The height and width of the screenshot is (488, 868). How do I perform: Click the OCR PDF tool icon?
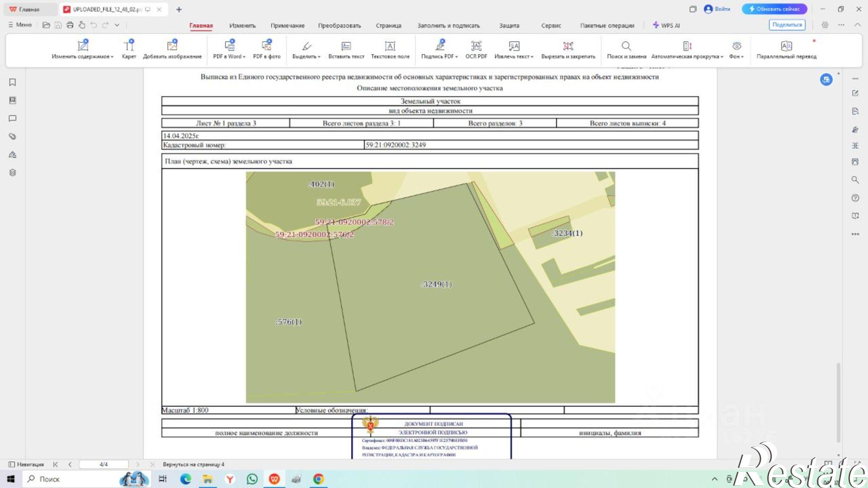click(x=476, y=46)
